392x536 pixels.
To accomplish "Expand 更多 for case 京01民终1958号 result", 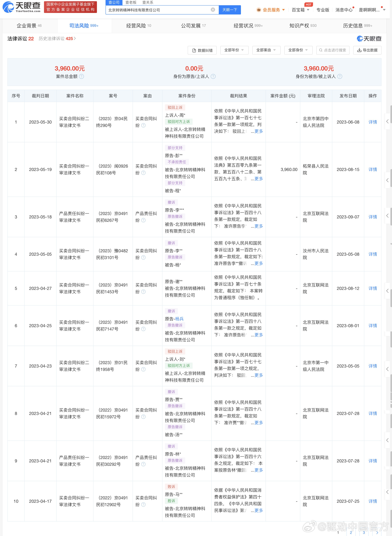I will click(x=259, y=375).
